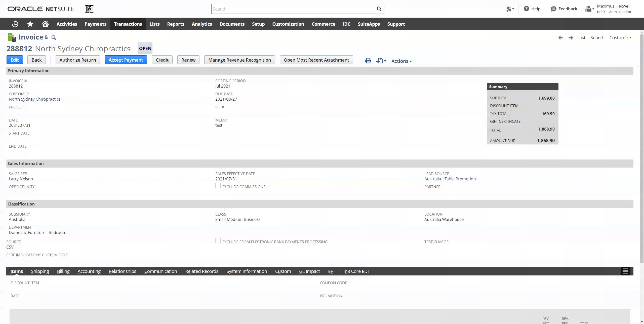The width and height of the screenshot is (644, 324).
Task: Click Manage Revenue Recognition button
Action: click(239, 60)
